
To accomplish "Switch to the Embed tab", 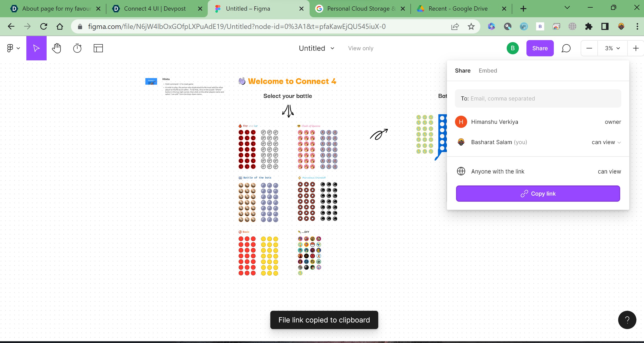I will coord(488,71).
